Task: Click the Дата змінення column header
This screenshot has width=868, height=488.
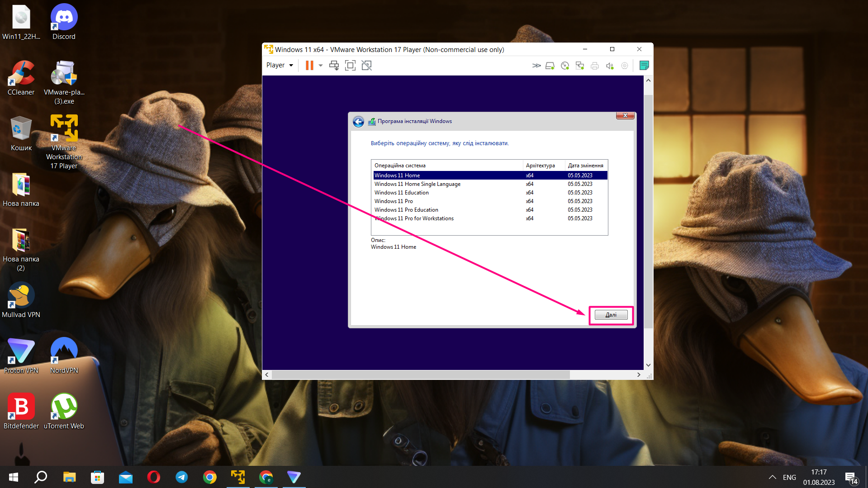Action: (x=586, y=166)
